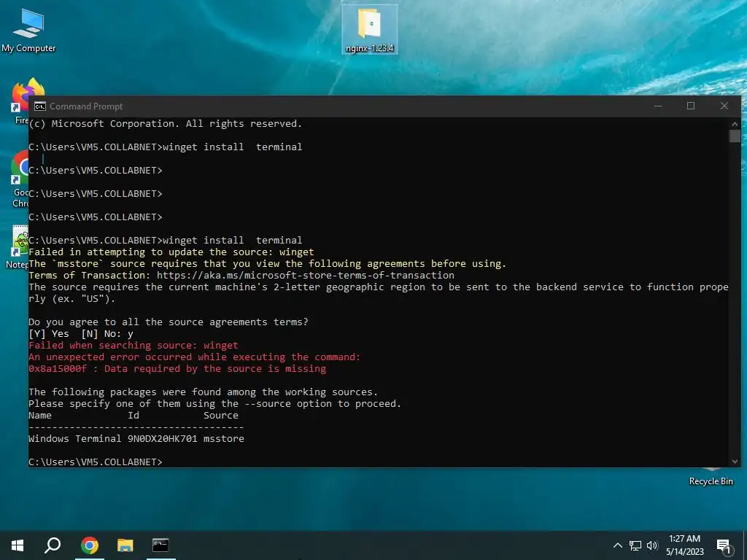
Task: Open the Windows Start menu
Action: coord(18,545)
